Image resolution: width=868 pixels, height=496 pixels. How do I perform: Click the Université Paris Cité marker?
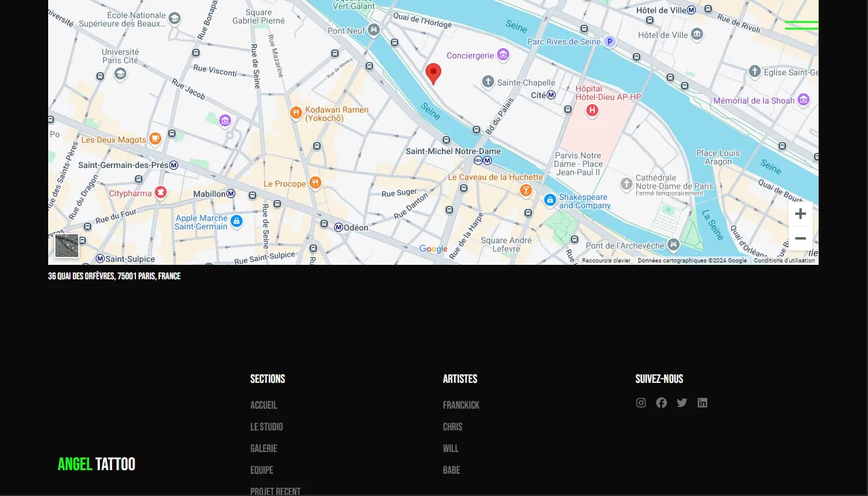pos(120,74)
